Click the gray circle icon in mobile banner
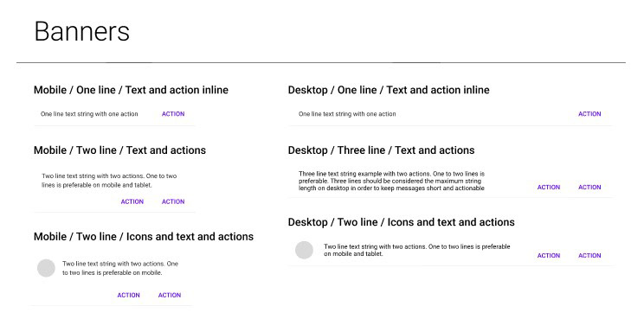This screenshot has height=319, width=644. pos(46,268)
